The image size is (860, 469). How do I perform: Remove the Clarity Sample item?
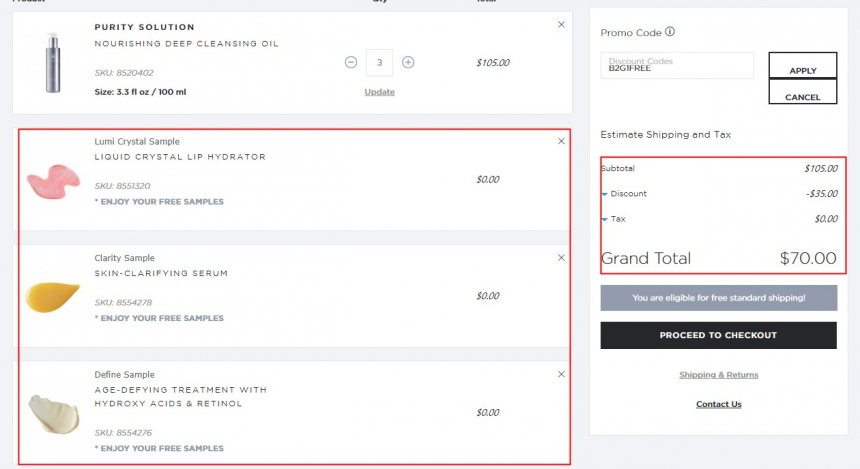pos(561,258)
